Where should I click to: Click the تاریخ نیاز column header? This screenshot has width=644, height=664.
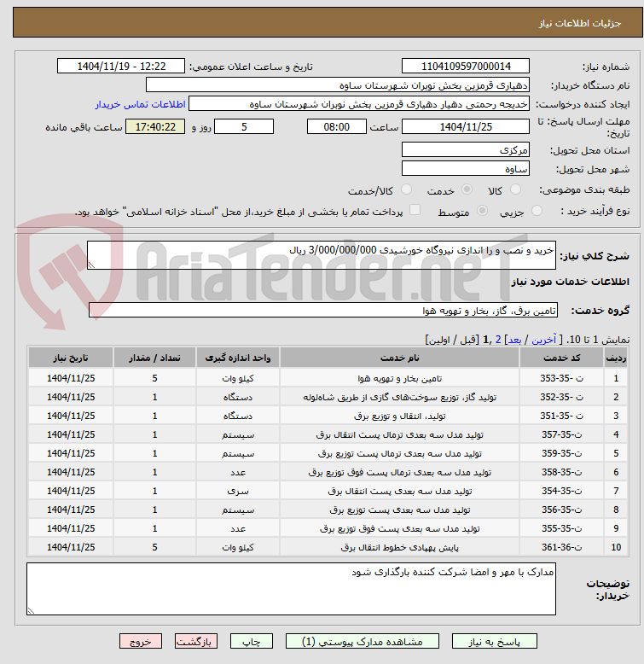[x=71, y=358]
